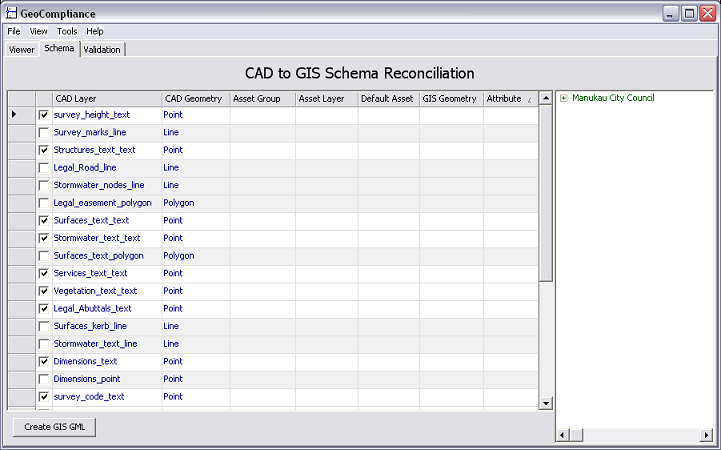Click Asset Group cell for Structures_text_text

pos(263,150)
